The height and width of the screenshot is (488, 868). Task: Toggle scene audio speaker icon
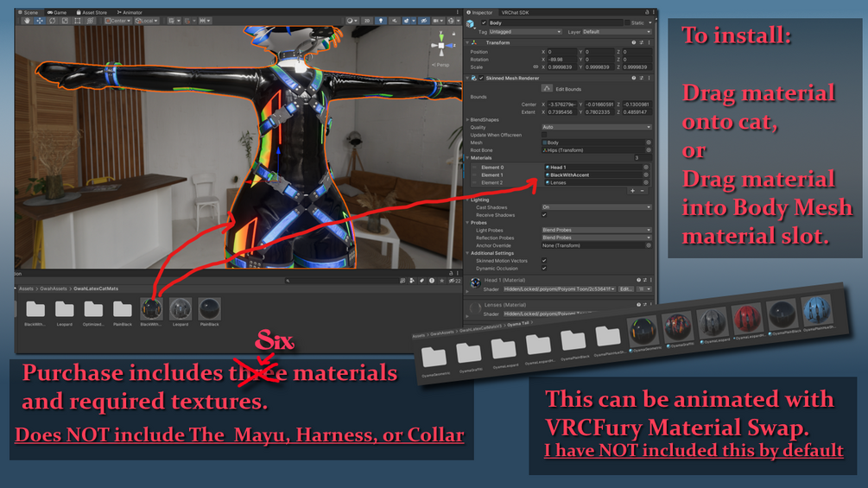click(x=394, y=21)
